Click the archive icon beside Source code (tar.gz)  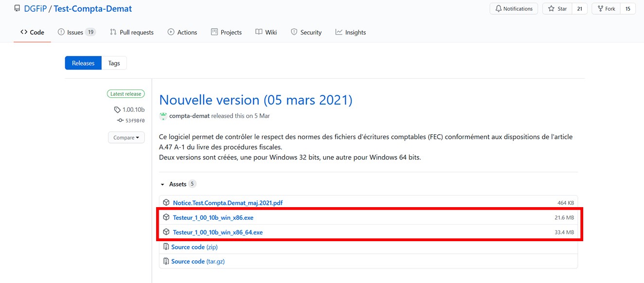pyautogui.click(x=166, y=261)
